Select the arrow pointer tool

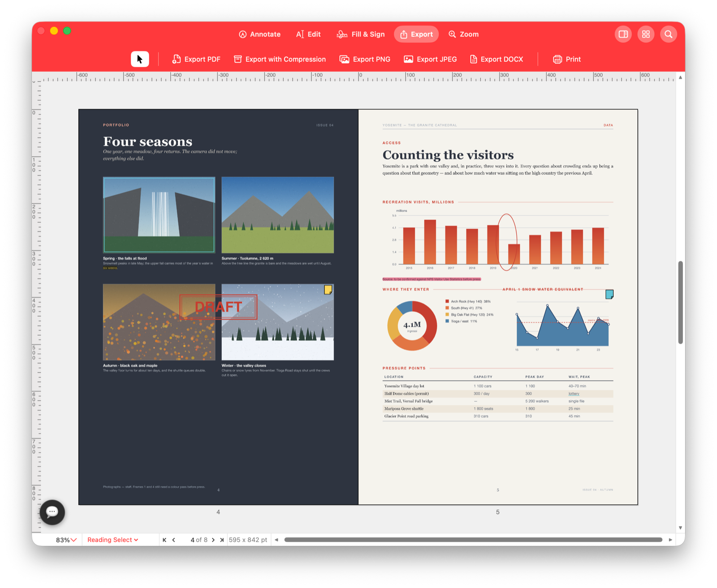[140, 59]
